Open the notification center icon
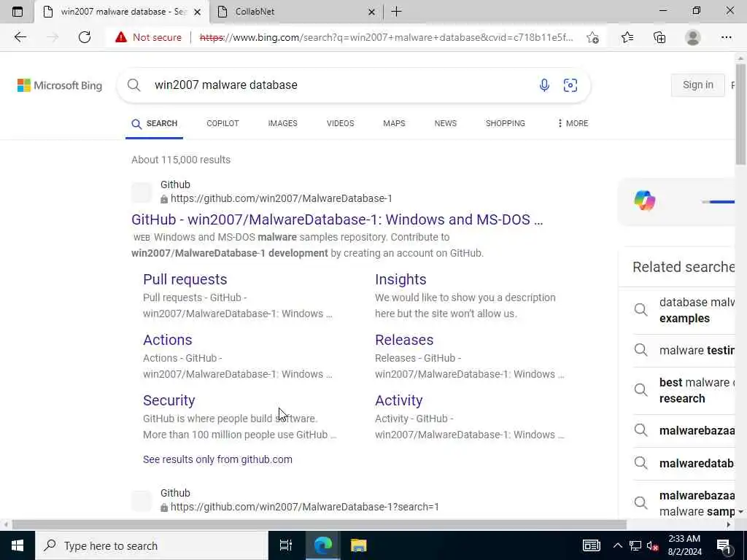Screen dimensions: 747x560 tap(724, 546)
